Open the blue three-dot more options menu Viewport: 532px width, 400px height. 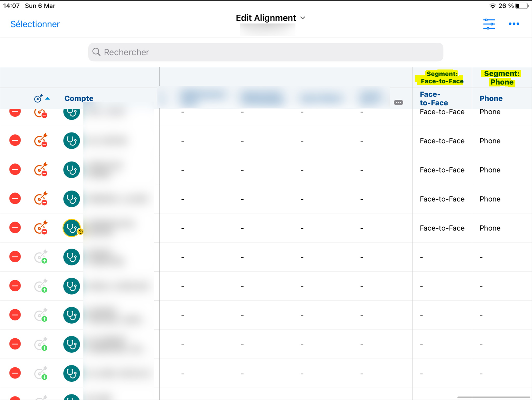click(514, 24)
